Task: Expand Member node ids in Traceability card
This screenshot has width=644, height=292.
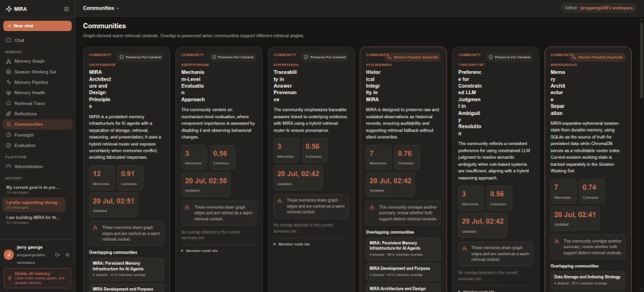Action: [x=292, y=243]
